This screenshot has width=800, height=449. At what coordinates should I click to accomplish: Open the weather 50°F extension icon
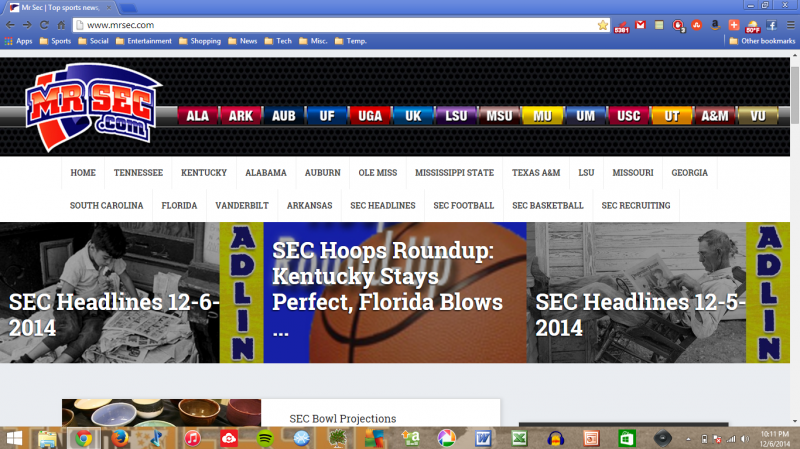tap(753, 26)
